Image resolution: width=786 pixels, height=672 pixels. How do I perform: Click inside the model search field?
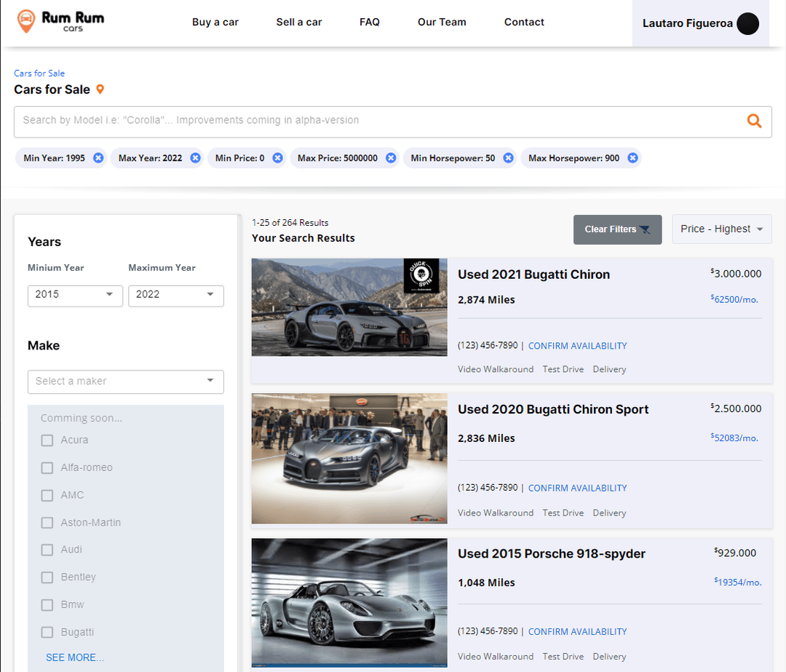tap(291, 122)
